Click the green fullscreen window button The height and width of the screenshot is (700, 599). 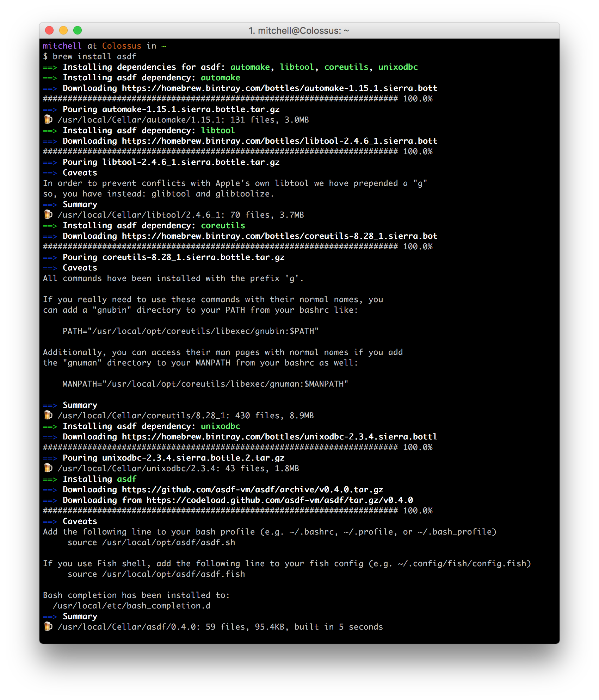tap(78, 30)
